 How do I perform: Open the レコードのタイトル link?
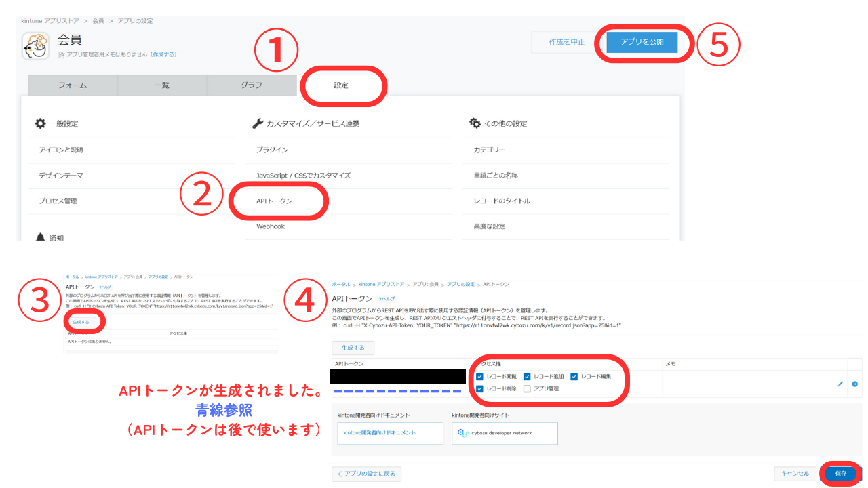coord(502,201)
